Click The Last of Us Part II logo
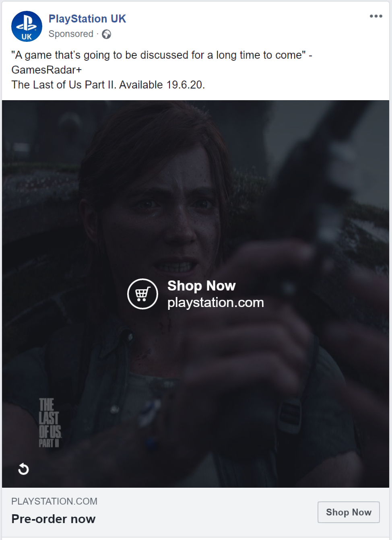 (50, 423)
